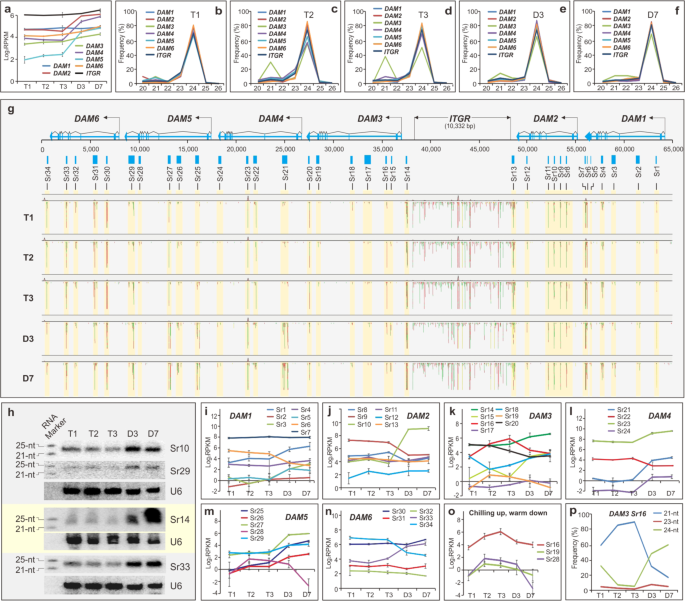Click the Sr34 legend entry in panel n
The width and height of the screenshot is (685, 601).
point(421,525)
